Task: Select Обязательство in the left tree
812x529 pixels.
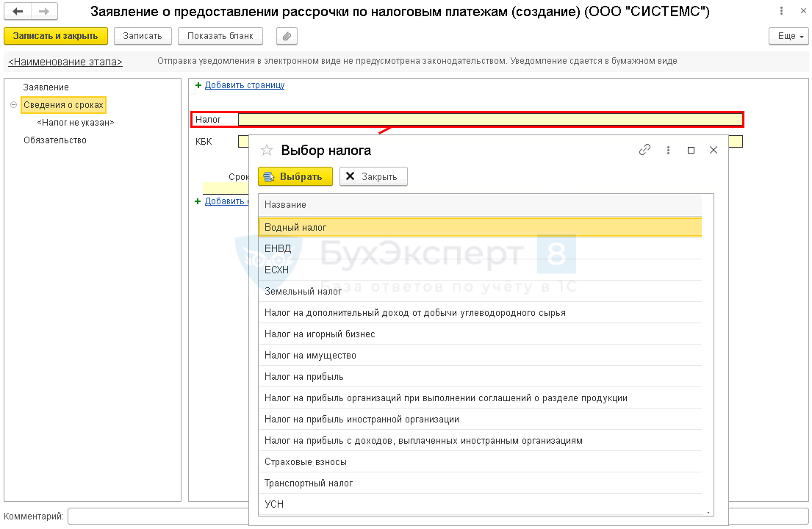Action: 54,140
